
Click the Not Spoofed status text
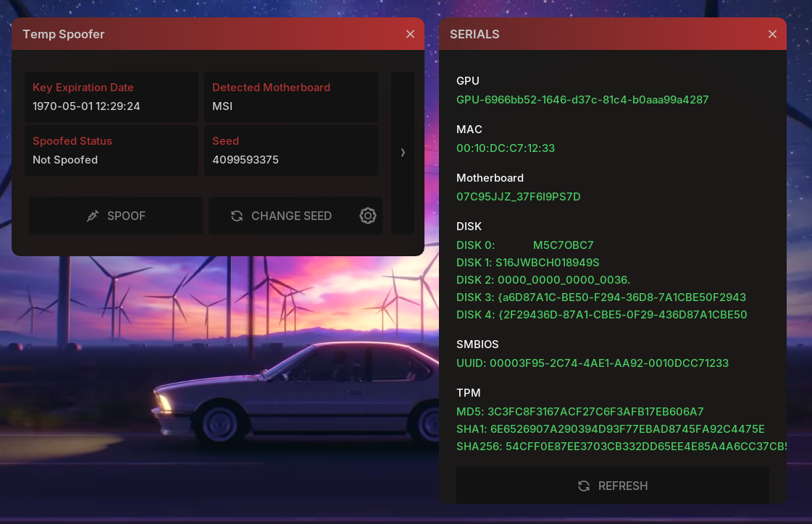pyautogui.click(x=65, y=160)
